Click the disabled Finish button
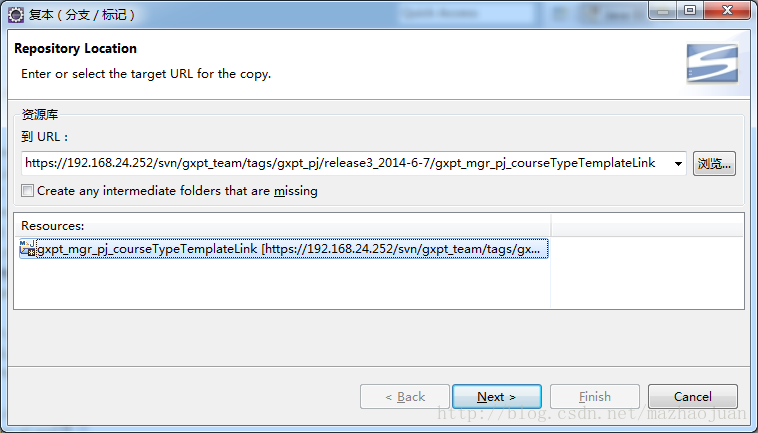The image size is (758, 433). (594, 397)
